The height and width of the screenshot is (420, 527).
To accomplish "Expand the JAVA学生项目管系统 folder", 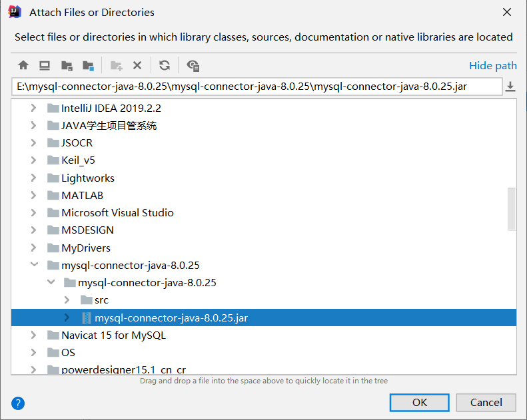I will coord(33,125).
